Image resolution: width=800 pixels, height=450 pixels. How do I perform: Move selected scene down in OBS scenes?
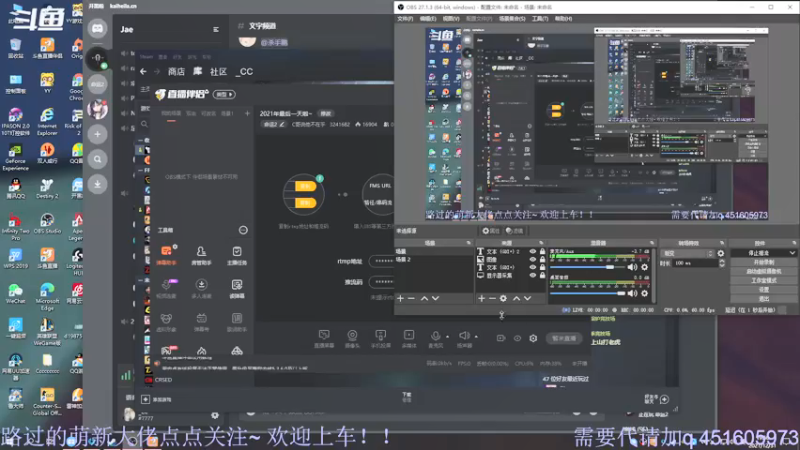click(x=436, y=298)
